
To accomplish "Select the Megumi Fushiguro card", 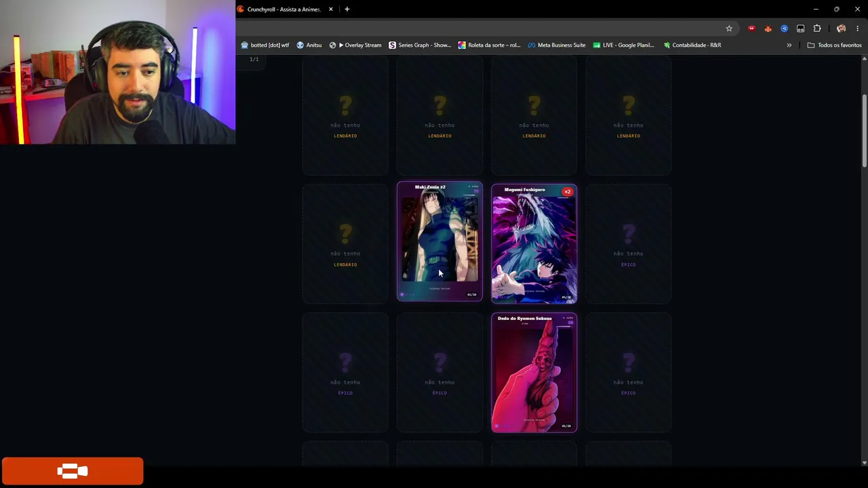I will [x=534, y=243].
